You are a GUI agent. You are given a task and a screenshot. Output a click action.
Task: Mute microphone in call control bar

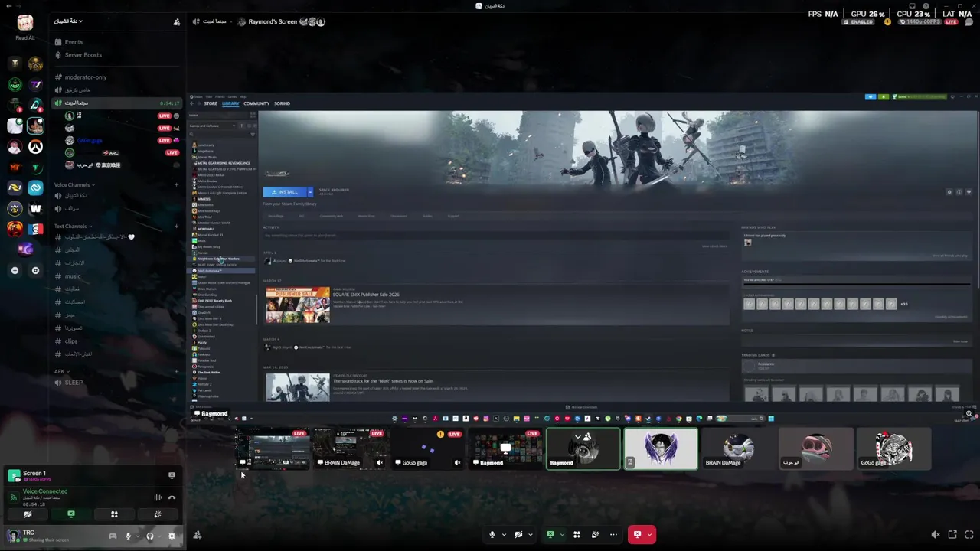[492, 535]
